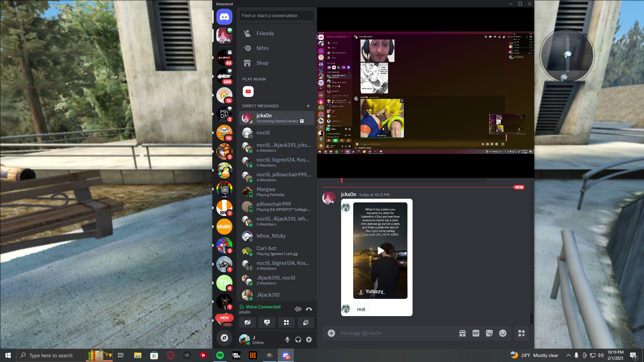The image size is (644, 362).
Task: Toggle microphone mute
Action: pyautogui.click(x=287, y=340)
